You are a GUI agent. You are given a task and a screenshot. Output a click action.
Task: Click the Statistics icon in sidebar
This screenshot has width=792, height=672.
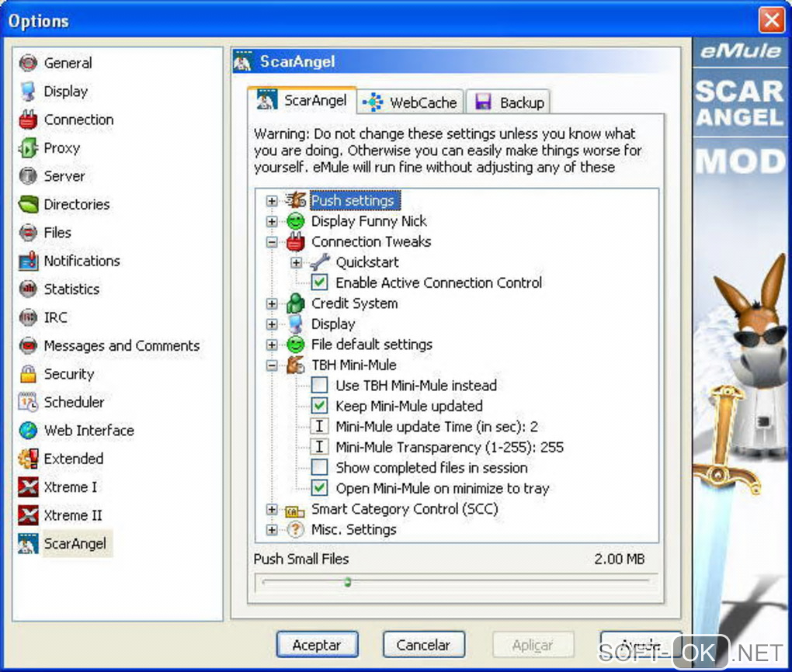pos(28,289)
